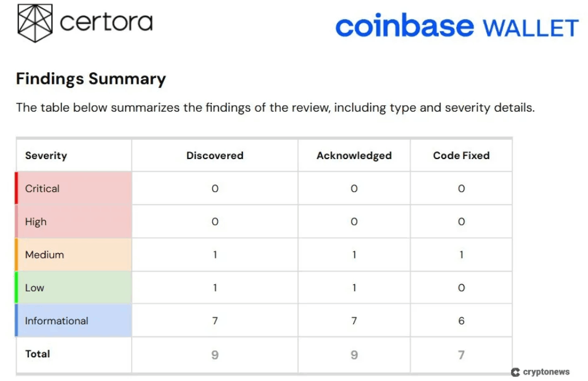Select the Coinbase Wallet logo
588x381 pixels.
click(456, 24)
